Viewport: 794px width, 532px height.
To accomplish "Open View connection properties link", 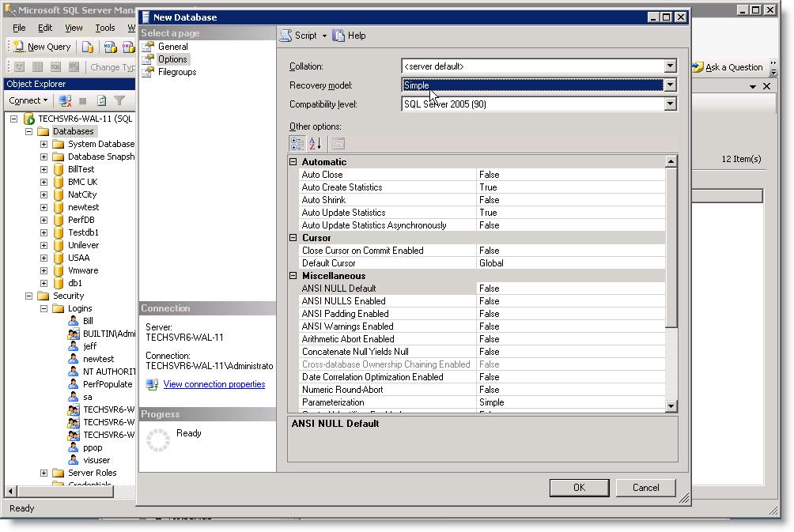I will tap(214, 384).
